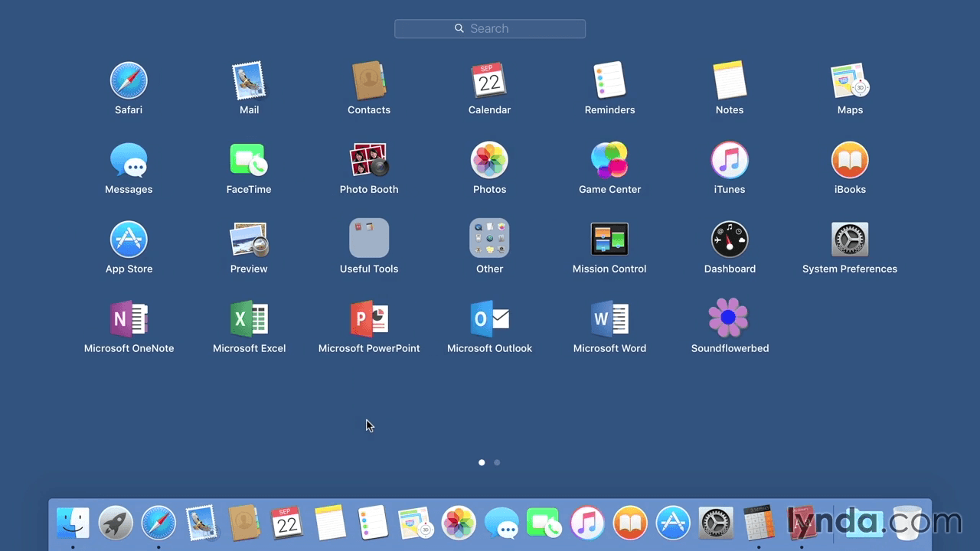The width and height of the screenshot is (980, 551).
Task: Launch Microsoft Word
Action: coord(609,319)
